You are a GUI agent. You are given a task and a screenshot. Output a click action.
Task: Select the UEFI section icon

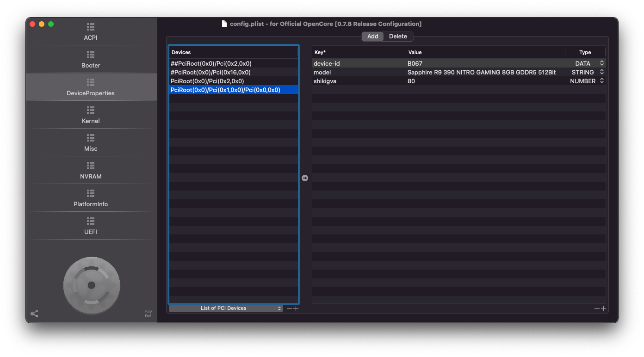coord(91,222)
